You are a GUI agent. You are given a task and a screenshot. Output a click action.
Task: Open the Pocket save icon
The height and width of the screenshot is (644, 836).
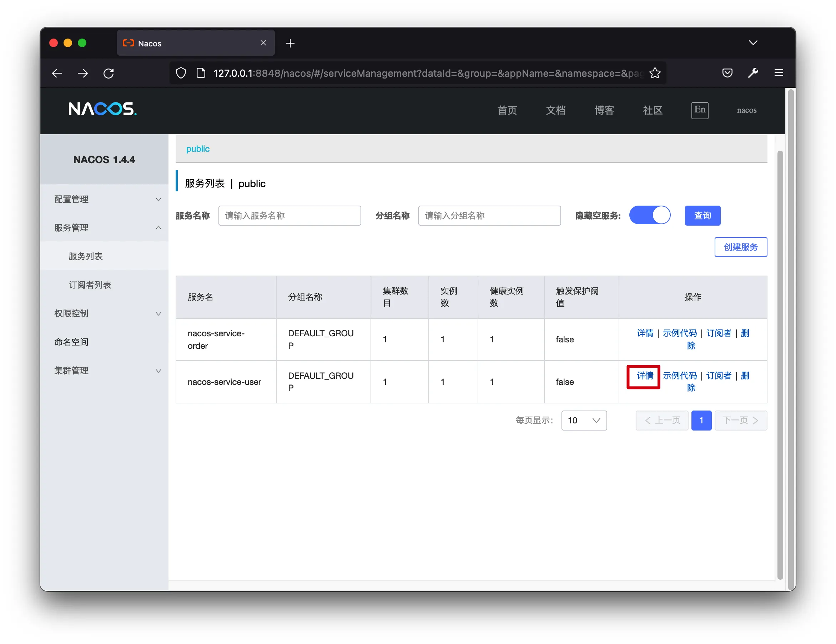pyautogui.click(x=727, y=73)
